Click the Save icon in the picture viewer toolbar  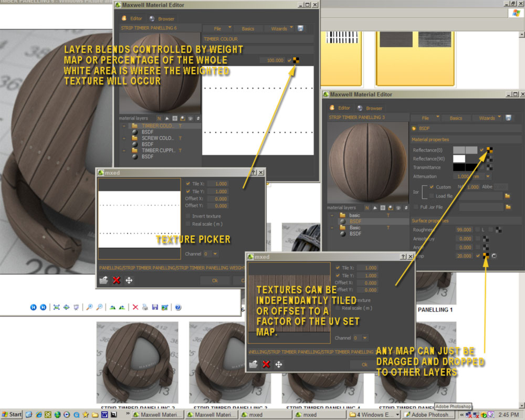click(155, 308)
